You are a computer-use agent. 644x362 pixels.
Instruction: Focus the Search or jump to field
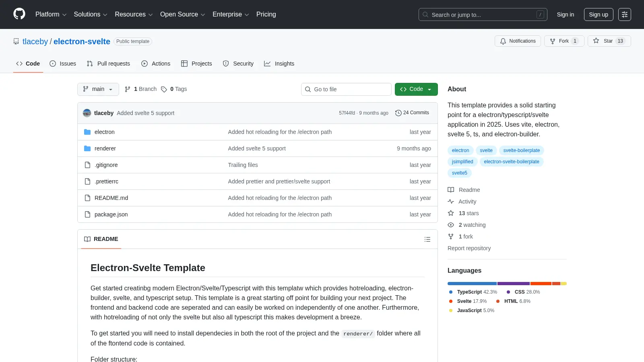(x=483, y=14)
